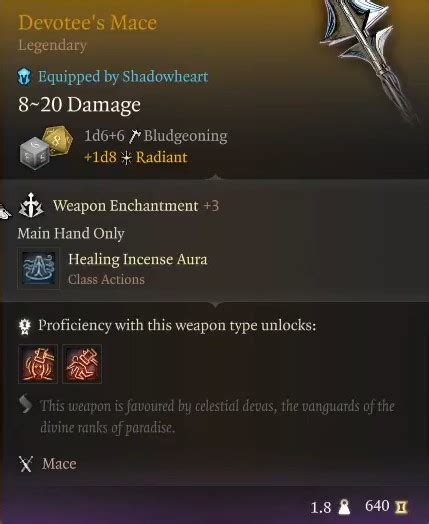Click the 8~20 Damage heading
The height and width of the screenshot is (524, 429).
coord(79,105)
